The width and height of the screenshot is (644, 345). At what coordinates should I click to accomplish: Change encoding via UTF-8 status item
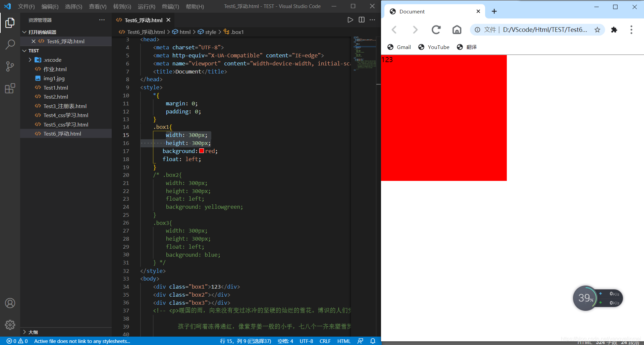click(x=306, y=341)
